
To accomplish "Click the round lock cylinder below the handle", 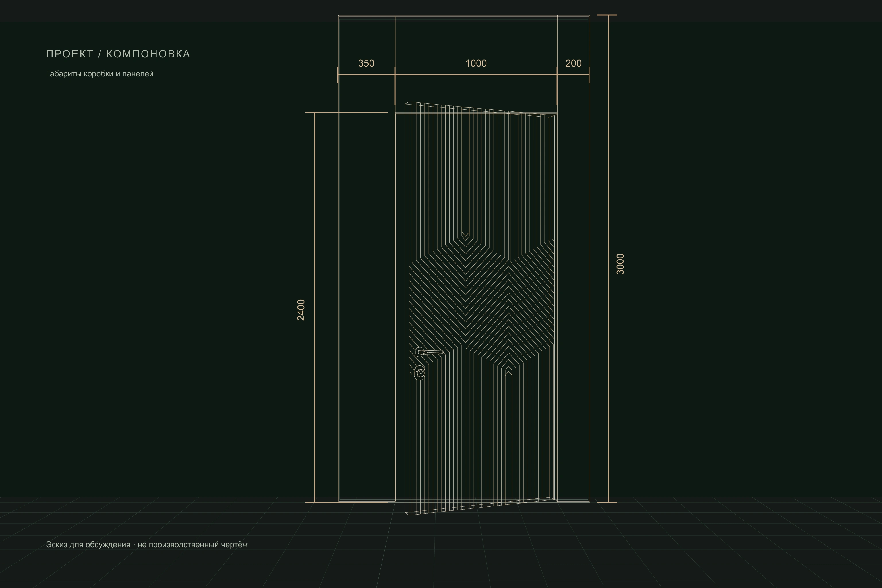I will coord(420,373).
